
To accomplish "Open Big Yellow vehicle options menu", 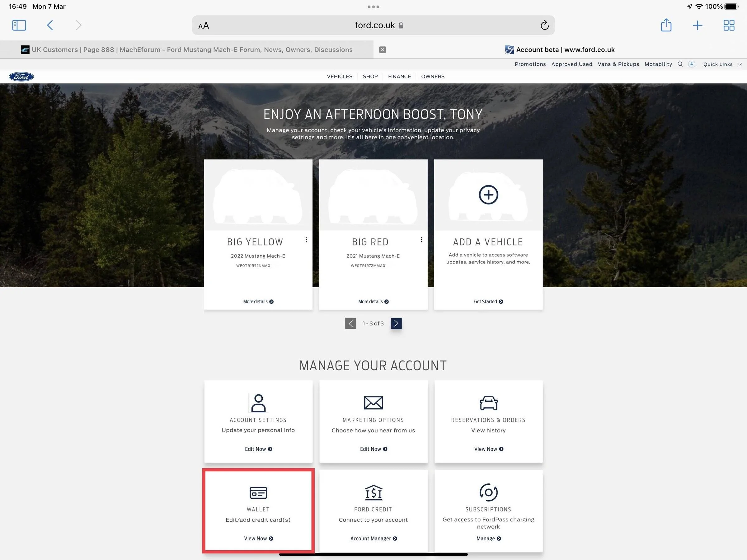I will (306, 240).
